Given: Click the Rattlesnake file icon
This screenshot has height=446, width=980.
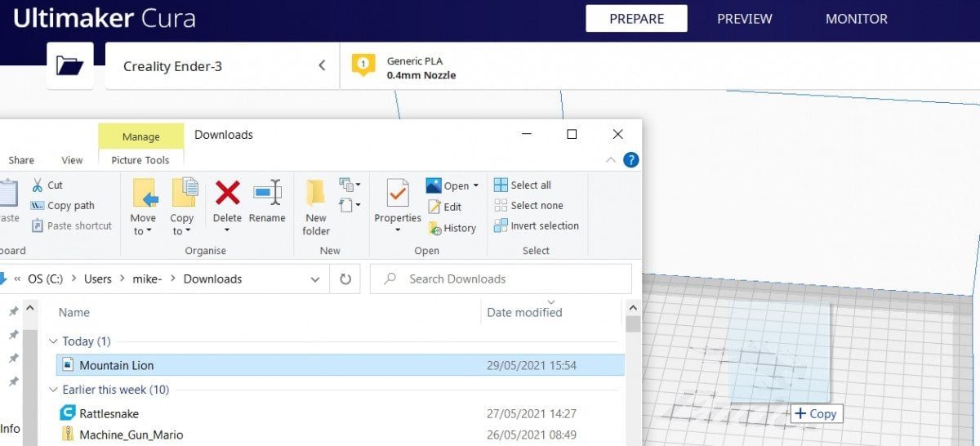Looking at the screenshot, I should coord(68,413).
